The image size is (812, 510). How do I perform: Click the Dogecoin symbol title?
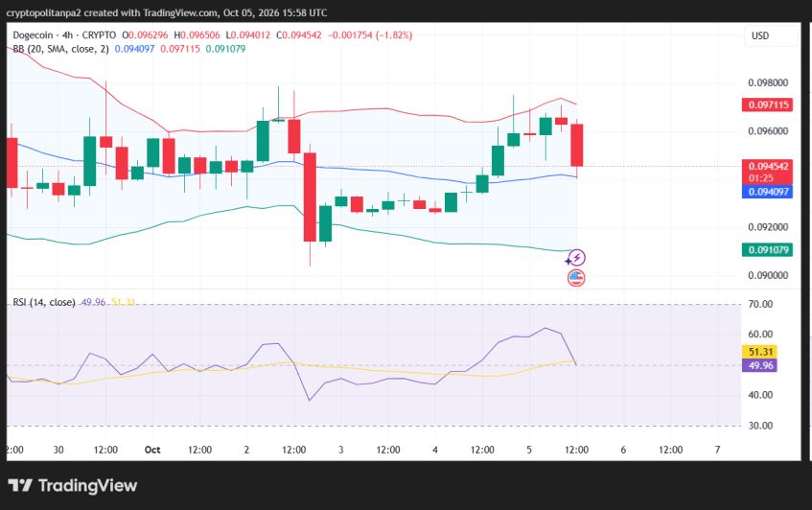click(34, 35)
